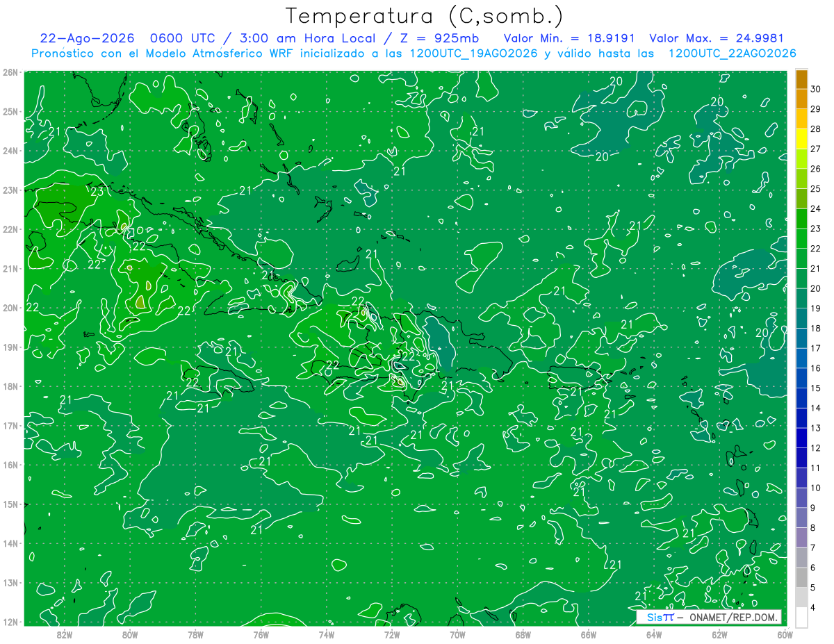Click the colorbar label '14'
834x644 pixels.
[x=816, y=408]
